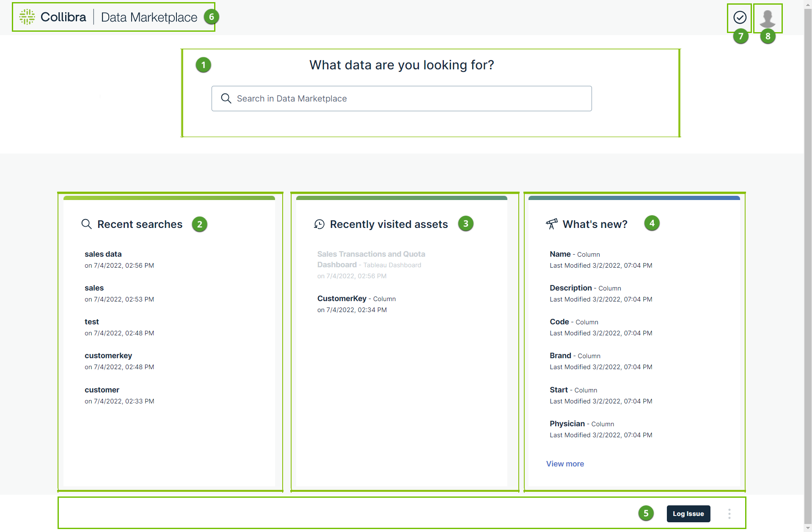The width and height of the screenshot is (812, 532).
Task: Select the 'test' recent search entry
Action: [x=91, y=322]
